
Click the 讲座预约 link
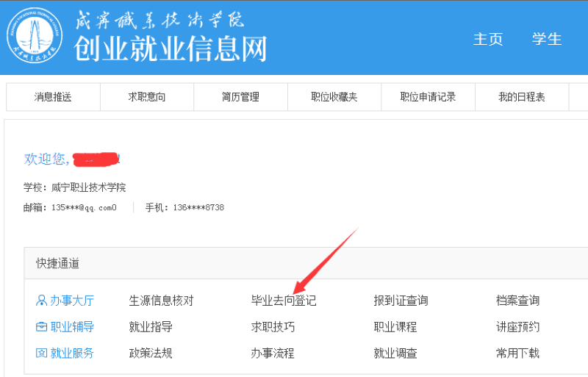click(517, 327)
